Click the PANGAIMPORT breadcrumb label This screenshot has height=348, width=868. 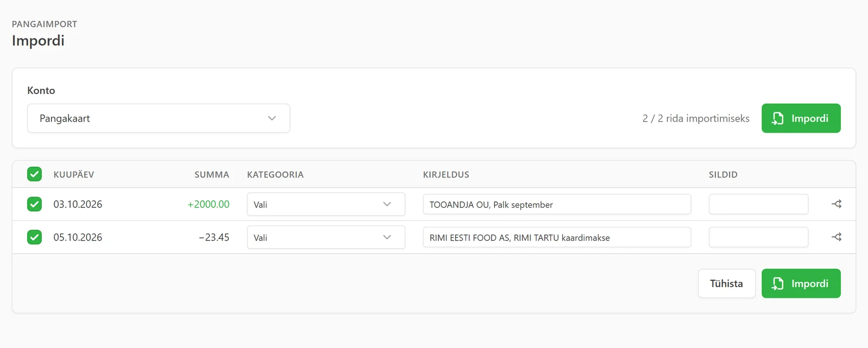pos(44,24)
